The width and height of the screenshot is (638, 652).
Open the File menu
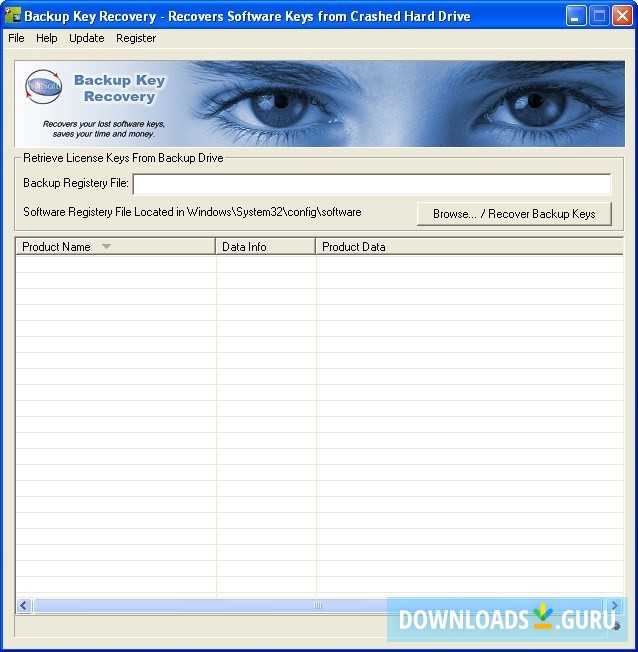16,38
